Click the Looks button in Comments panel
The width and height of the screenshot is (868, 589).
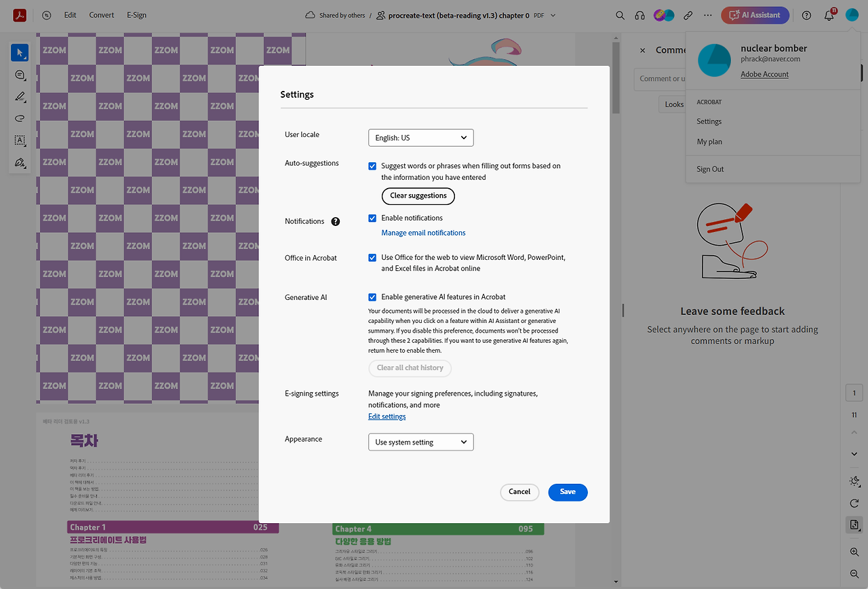[x=672, y=104]
